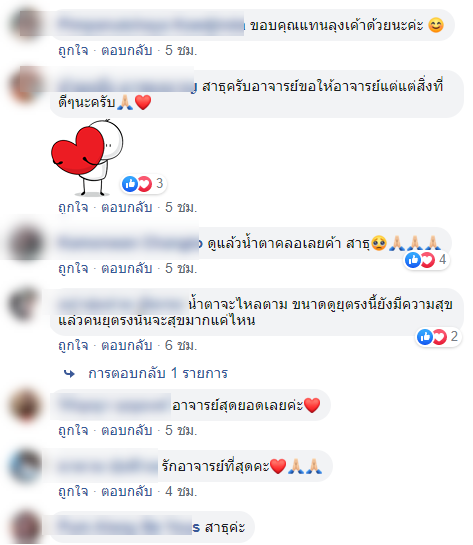Open avatar of the รักอาจารย์ที่สุดคะ commenter
This screenshot has height=545, width=473.
tap(25, 466)
